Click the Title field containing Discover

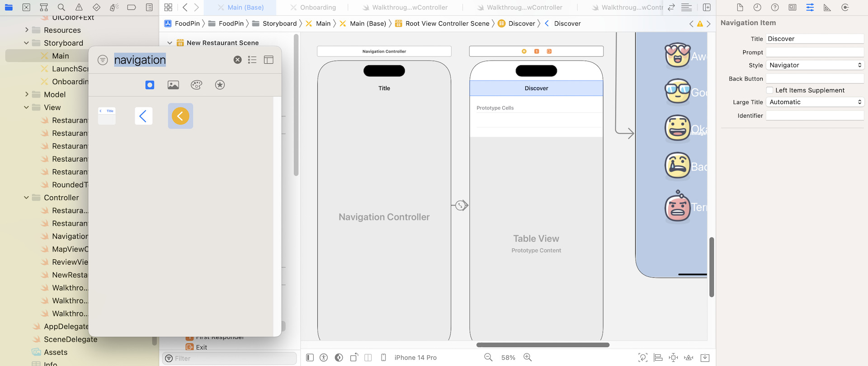[815, 39]
